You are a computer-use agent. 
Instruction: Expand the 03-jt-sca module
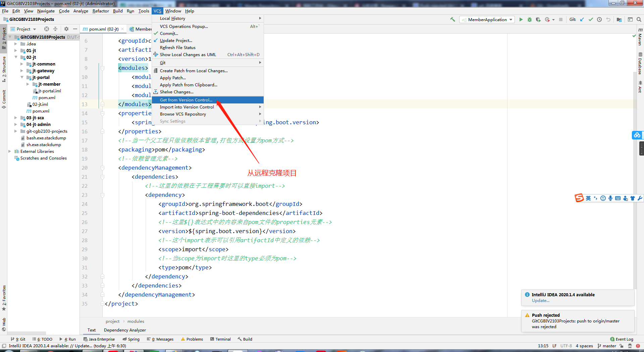click(15, 118)
